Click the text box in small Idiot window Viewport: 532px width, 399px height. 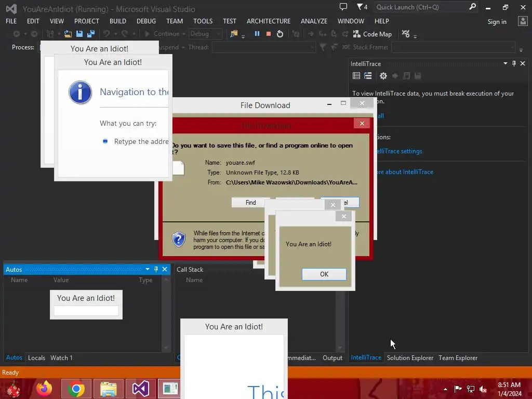click(x=86, y=311)
